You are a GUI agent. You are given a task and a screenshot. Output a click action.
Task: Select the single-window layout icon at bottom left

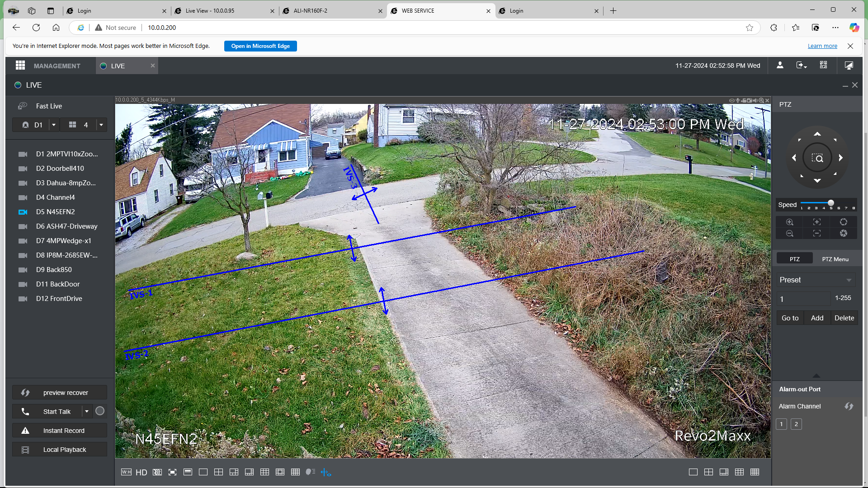tap(203, 472)
